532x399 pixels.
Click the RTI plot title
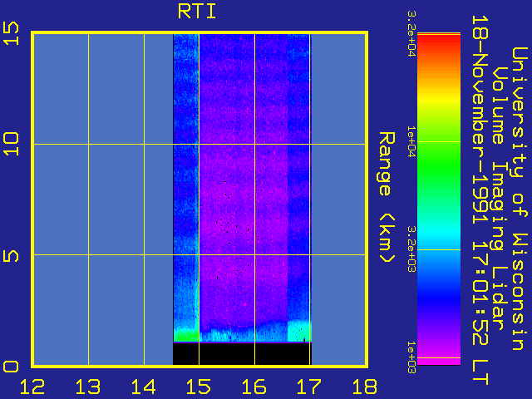tap(197, 12)
